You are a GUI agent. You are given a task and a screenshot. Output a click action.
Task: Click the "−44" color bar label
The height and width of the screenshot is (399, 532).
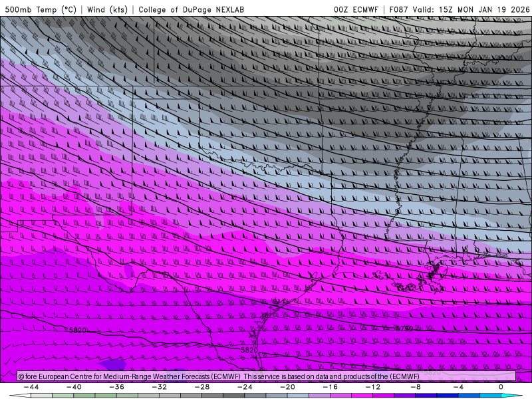[31, 387]
